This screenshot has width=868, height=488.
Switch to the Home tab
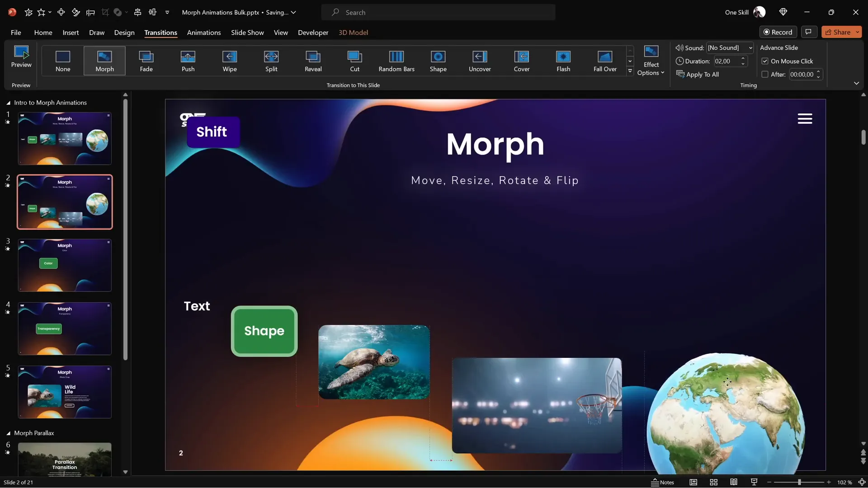click(x=43, y=33)
